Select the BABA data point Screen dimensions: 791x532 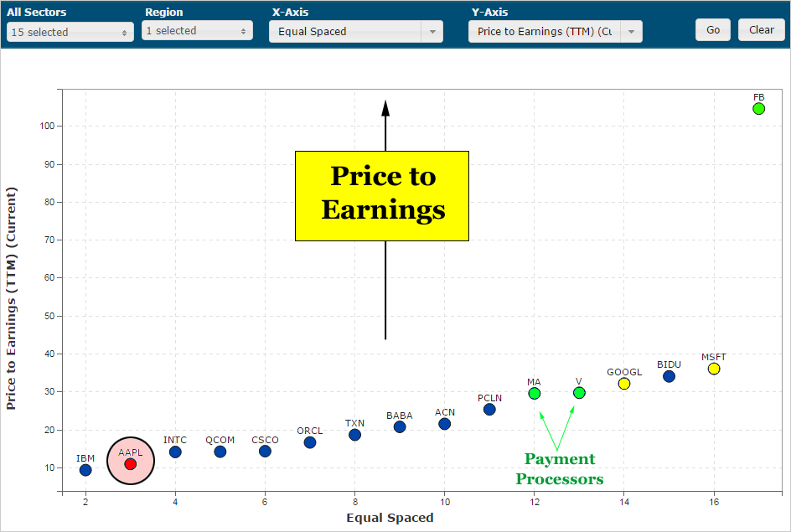pos(400,427)
